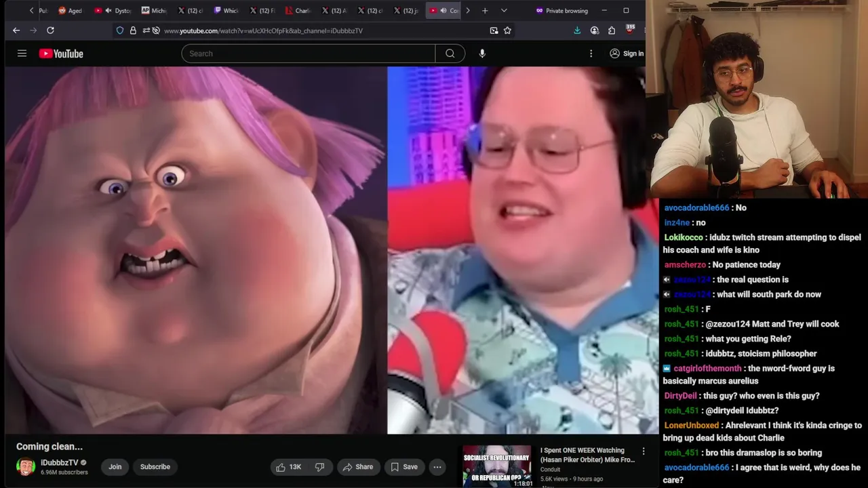Image resolution: width=868 pixels, height=488 pixels.
Task: Like the video with 13K likes
Action: pyautogui.click(x=289, y=467)
